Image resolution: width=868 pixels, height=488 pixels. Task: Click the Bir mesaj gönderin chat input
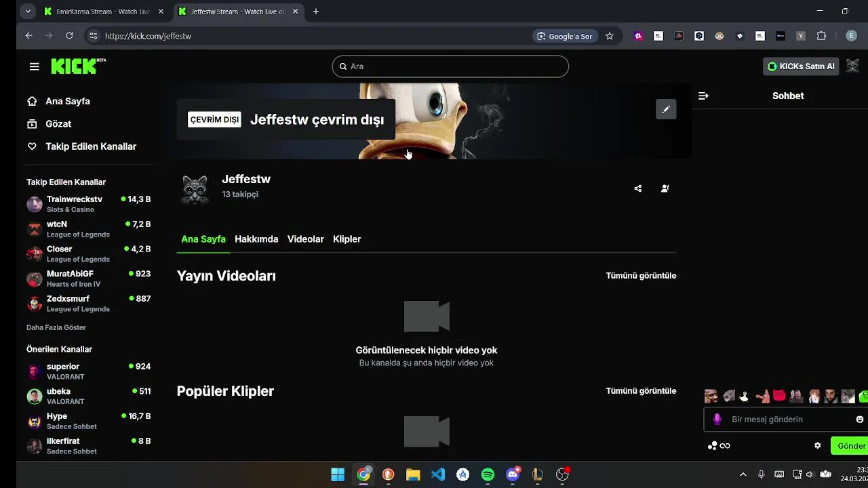[x=787, y=420]
